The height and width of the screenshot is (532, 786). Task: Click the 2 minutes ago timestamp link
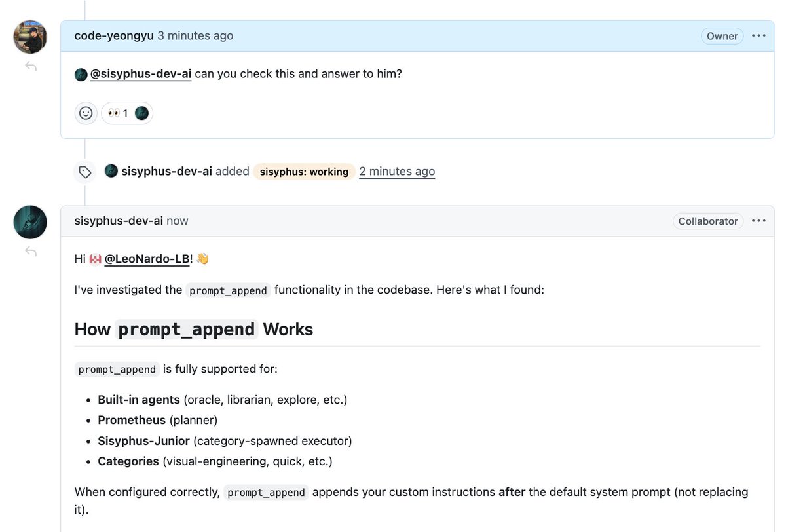click(x=397, y=171)
